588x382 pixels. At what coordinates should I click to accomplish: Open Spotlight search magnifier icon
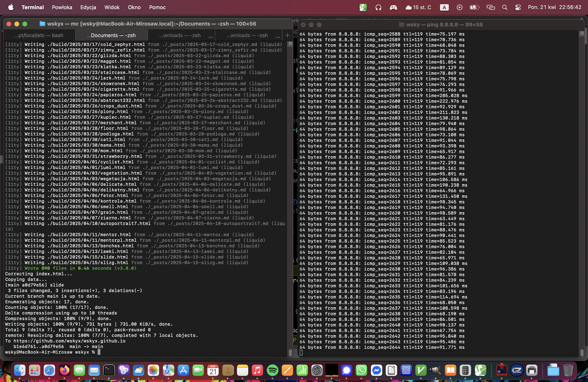pos(504,7)
